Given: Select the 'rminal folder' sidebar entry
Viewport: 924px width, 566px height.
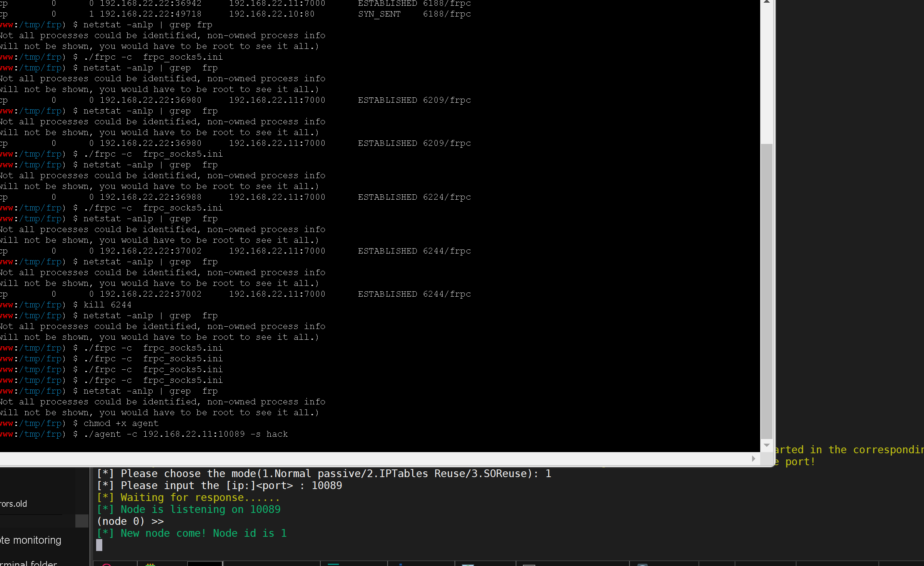Looking at the screenshot, I should (29, 563).
